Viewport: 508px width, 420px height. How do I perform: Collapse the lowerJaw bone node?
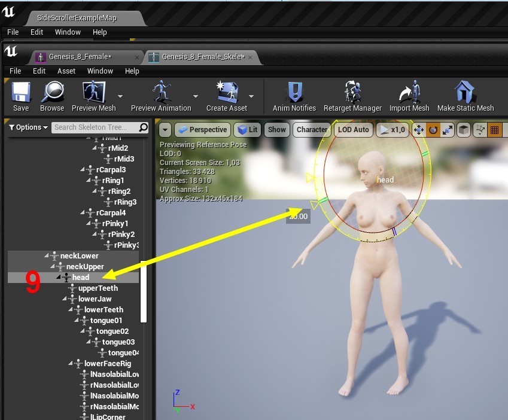pyautogui.click(x=65, y=299)
